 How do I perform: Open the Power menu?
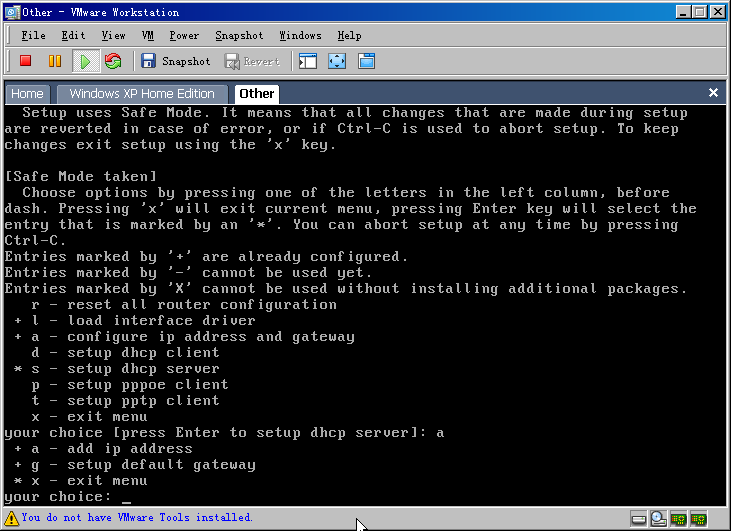[184, 35]
